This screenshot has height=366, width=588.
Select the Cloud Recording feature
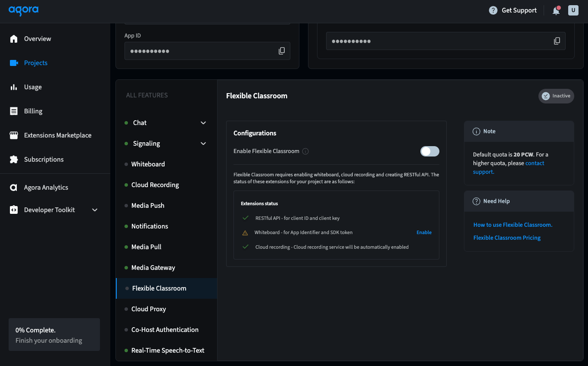click(166, 185)
